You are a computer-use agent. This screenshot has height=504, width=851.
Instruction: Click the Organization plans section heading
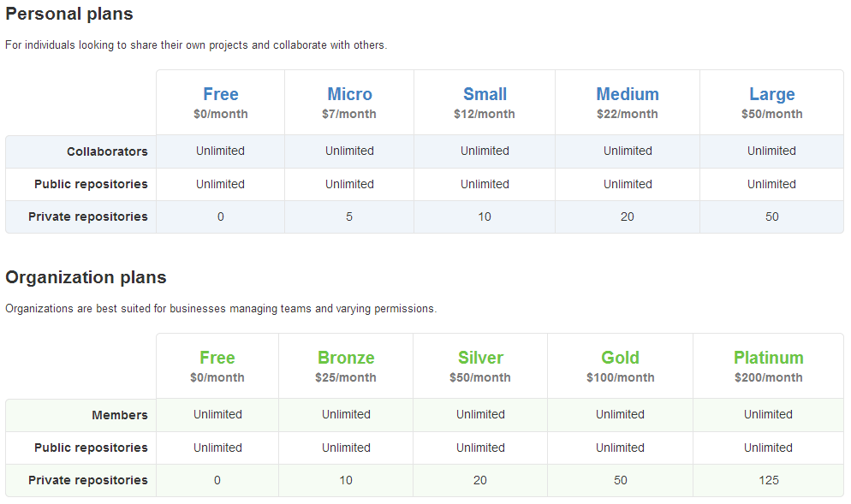(x=86, y=278)
